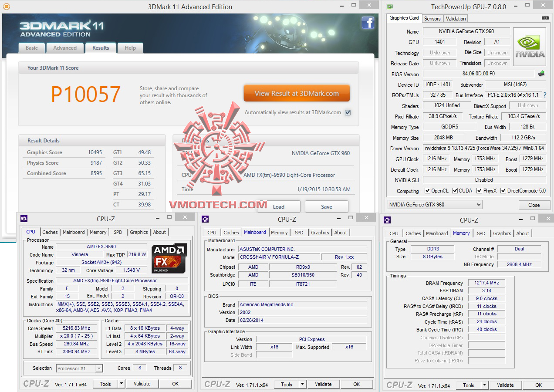Click the CPU-Z Memory window title icon

point(387,220)
